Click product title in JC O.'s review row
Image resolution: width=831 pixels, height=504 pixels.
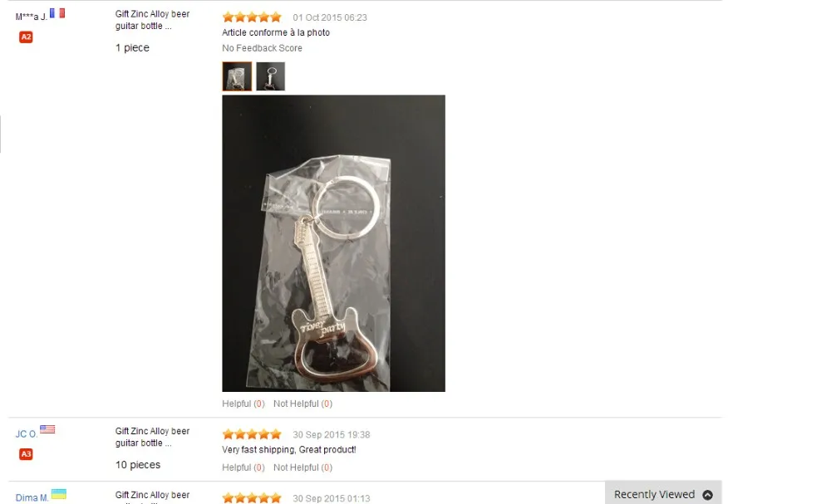(x=152, y=438)
